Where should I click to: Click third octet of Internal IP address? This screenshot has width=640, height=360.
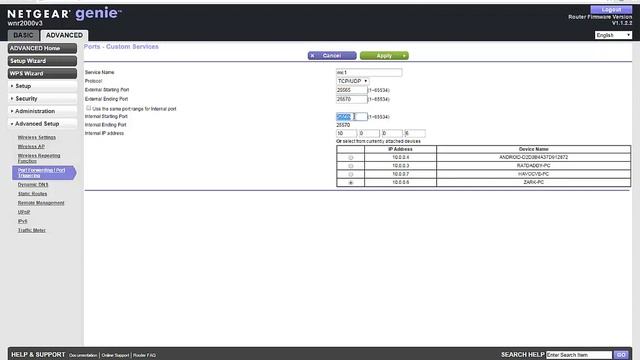pyautogui.click(x=392, y=133)
